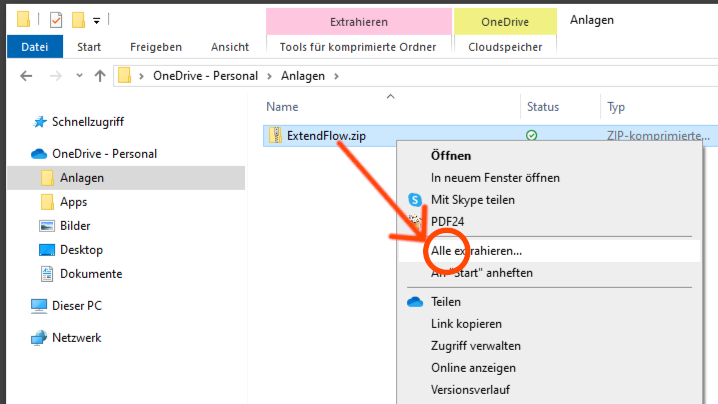Image resolution: width=718 pixels, height=404 pixels.
Task: Open the Cloudspeicher ribbon tab
Action: coord(505,47)
